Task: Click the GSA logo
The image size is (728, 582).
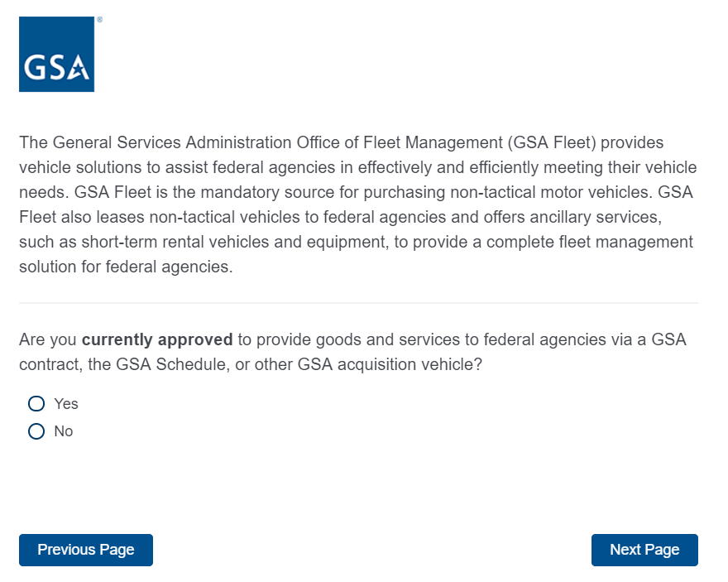Action: (x=56, y=54)
